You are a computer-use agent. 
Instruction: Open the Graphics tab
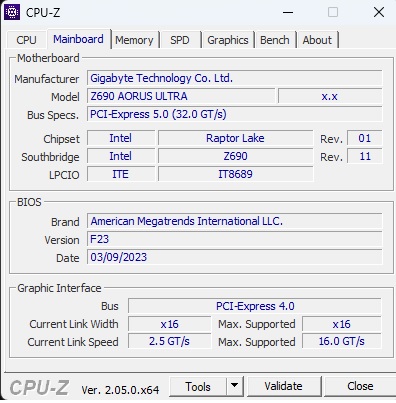pos(228,40)
